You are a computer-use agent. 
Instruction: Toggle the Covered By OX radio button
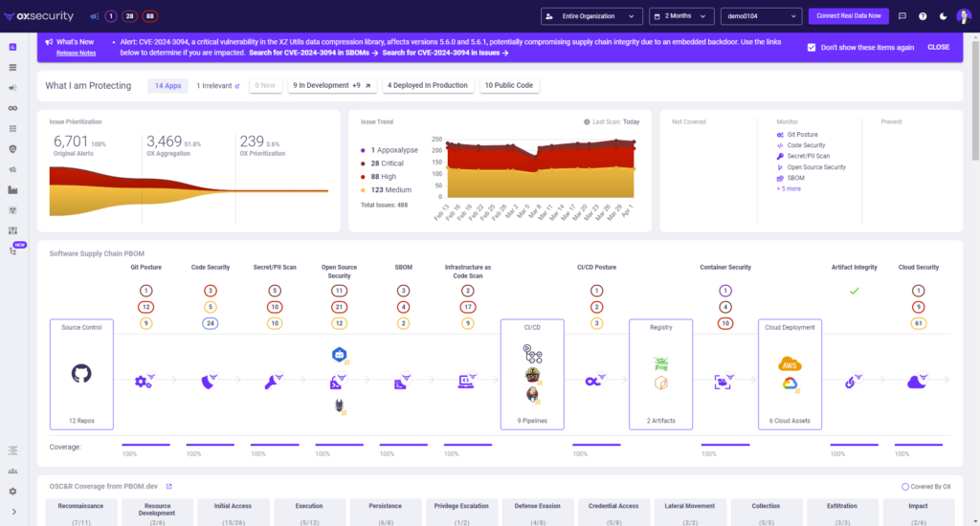pyautogui.click(x=905, y=487)
